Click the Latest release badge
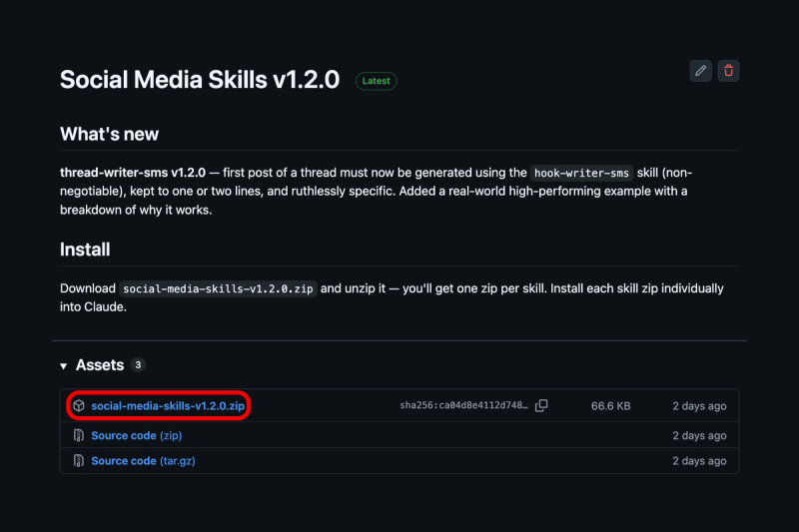The height and width of the screenshot is (532, 799). (x=377, y=81)
